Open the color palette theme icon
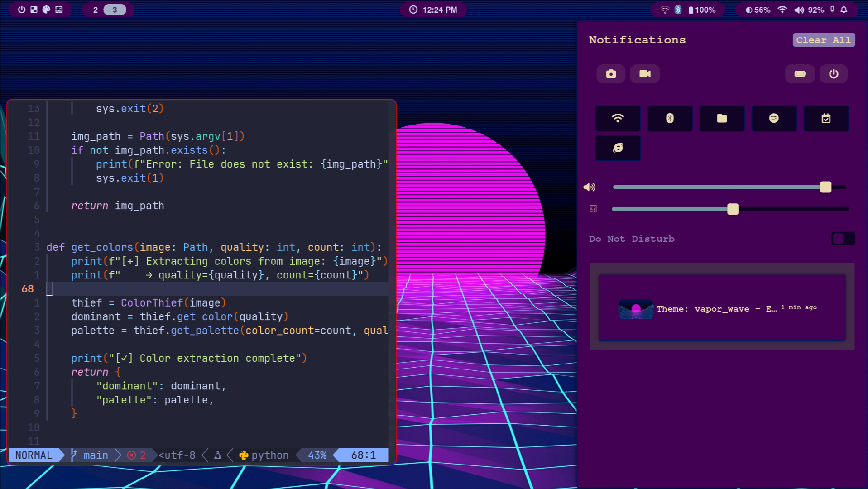This screenshot has height=489, width=868. pos(46,10)
